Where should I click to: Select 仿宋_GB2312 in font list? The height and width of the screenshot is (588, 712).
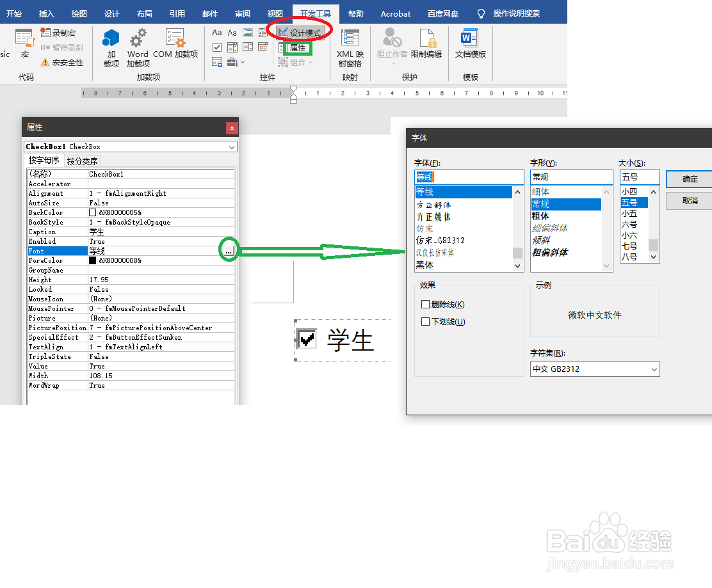coord(441,241)
